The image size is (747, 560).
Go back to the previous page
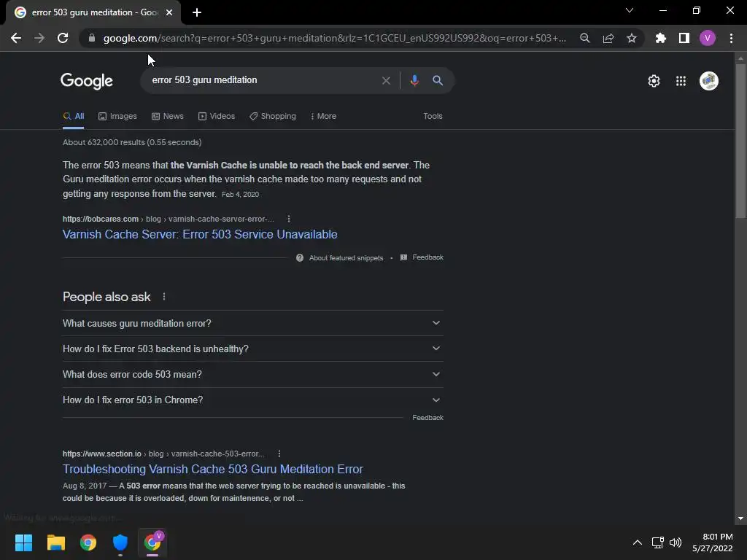[16, 38]
